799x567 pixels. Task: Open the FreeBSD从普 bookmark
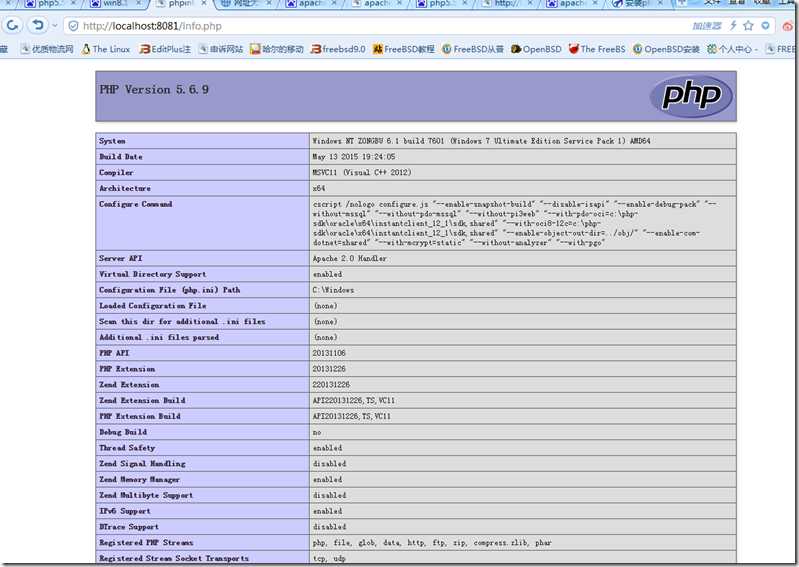(472, 49)
